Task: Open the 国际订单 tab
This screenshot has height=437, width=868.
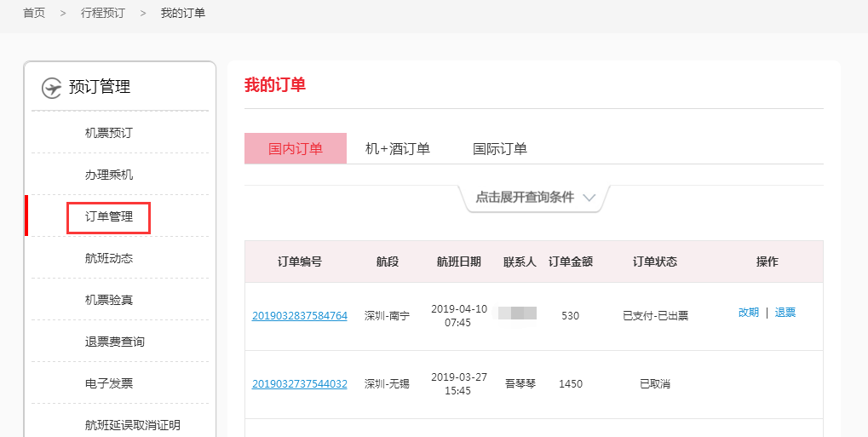Action: (500, 148)
